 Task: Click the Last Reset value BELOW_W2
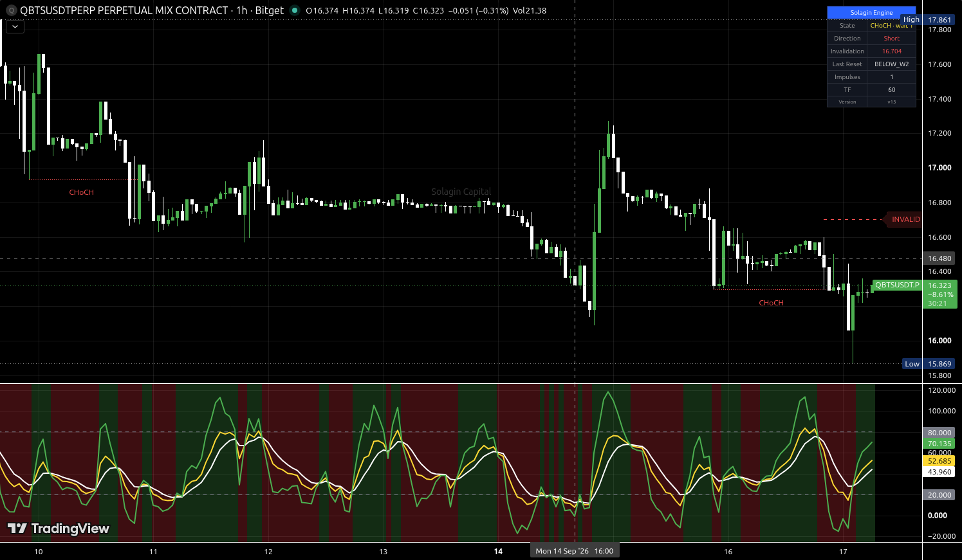(x=891, y=64)
